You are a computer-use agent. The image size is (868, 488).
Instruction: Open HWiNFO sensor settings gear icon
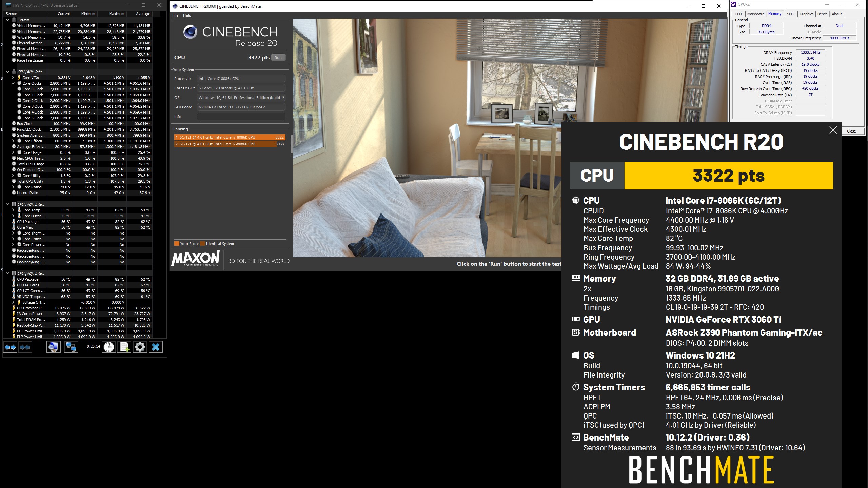[140, 347]
